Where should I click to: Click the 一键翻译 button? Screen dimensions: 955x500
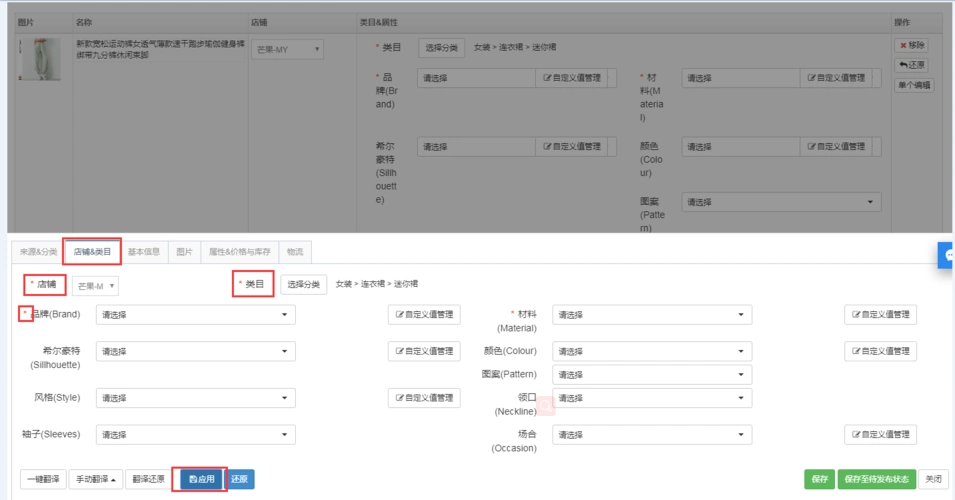tap(43, 479)
